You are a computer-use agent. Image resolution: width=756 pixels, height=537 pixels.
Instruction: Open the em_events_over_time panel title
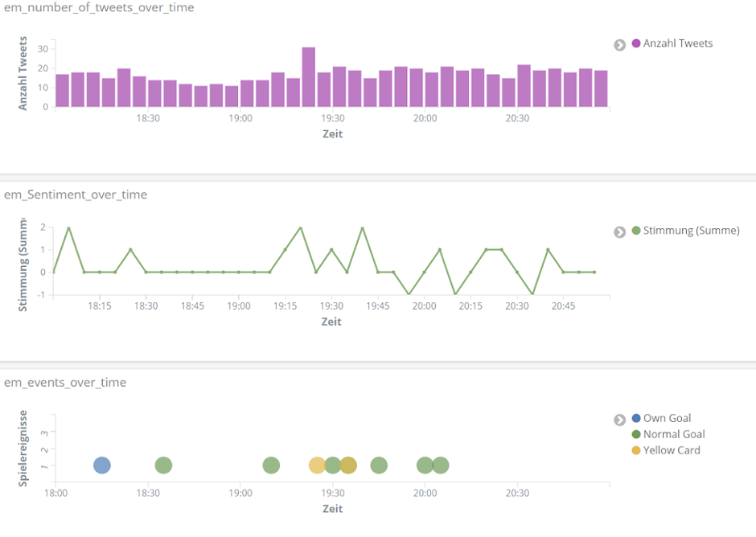click(x=65, y=383)
